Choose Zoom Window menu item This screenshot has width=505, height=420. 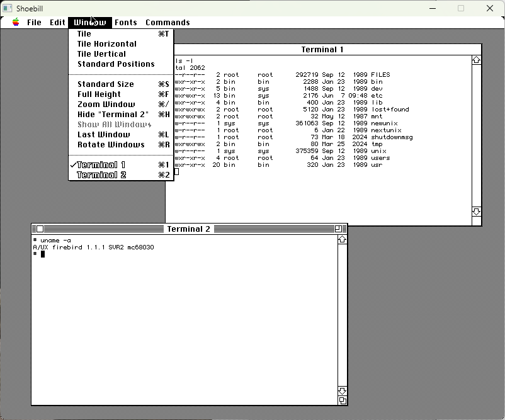click(121, 105)
